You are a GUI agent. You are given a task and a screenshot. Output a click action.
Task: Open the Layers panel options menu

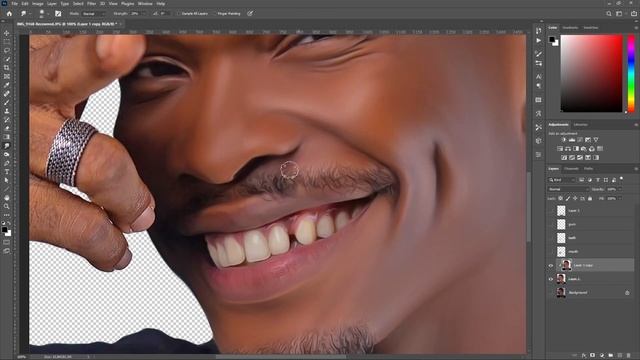(x=636, y=169)
